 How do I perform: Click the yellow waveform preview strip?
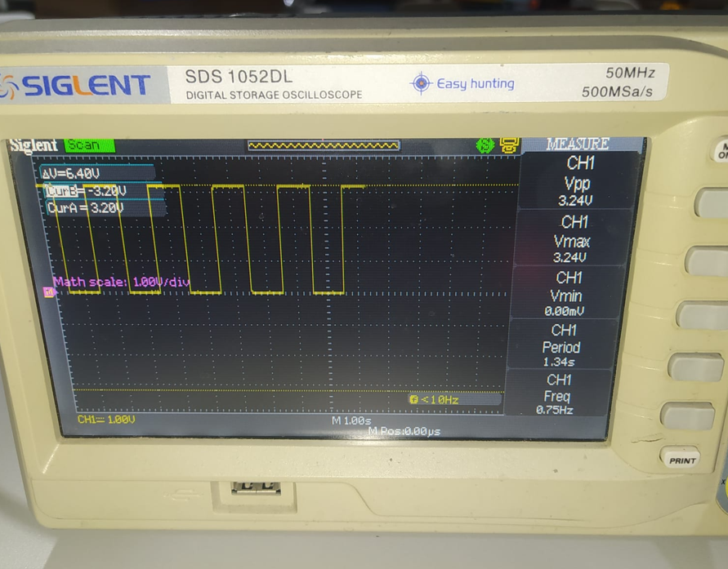(x=322, y=144)
